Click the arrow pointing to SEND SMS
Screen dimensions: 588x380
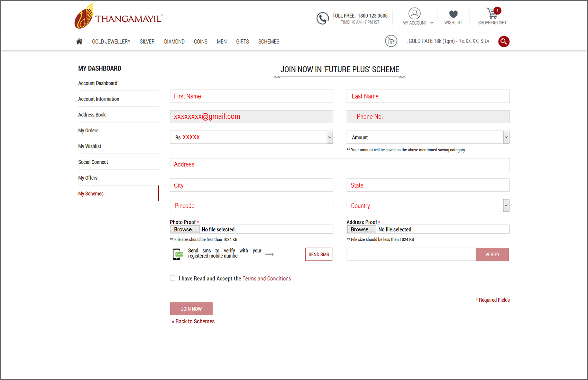(x=270, y=254)
